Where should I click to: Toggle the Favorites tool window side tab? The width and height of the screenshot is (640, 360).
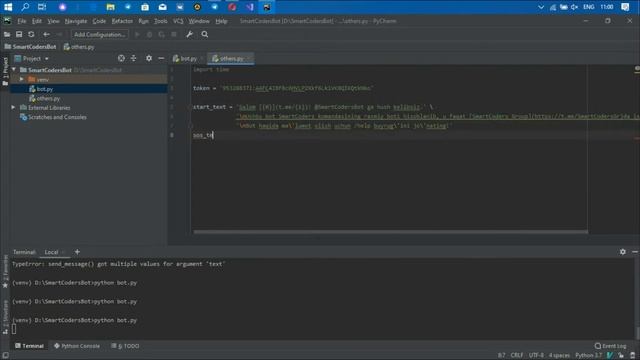click(5, 271)
